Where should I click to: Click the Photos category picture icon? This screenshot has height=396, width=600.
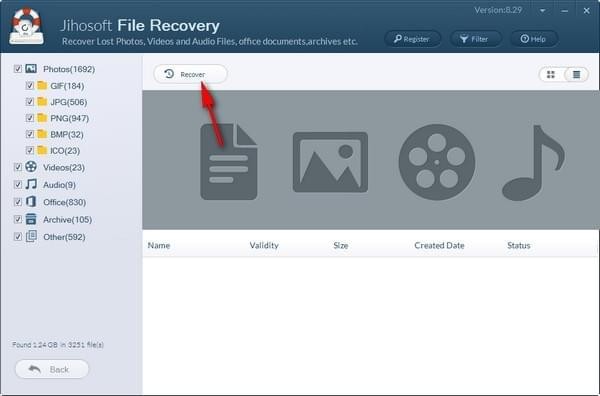[31, 68]
